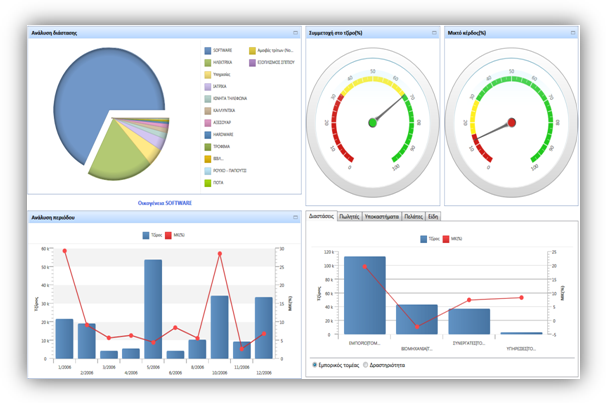Toggle ΜΚ(%) series in Διαστάσεις chart legend
606x403 pixels.
(452, 239)
